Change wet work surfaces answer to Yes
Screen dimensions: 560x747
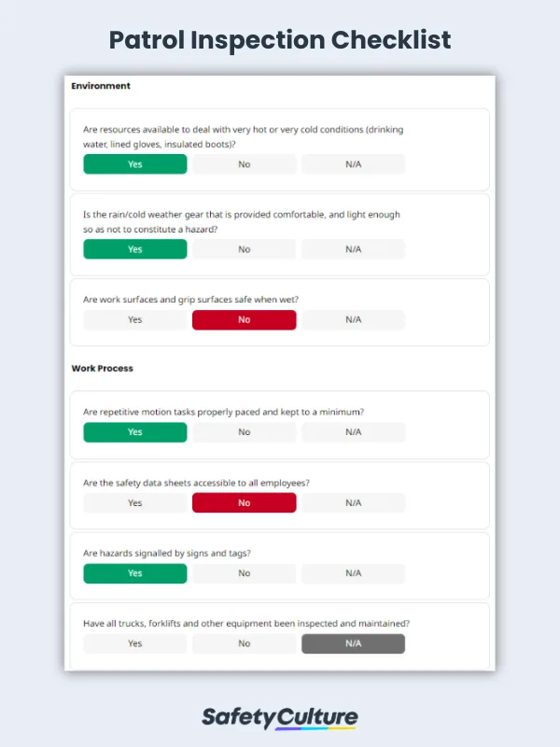click(134, 319)
